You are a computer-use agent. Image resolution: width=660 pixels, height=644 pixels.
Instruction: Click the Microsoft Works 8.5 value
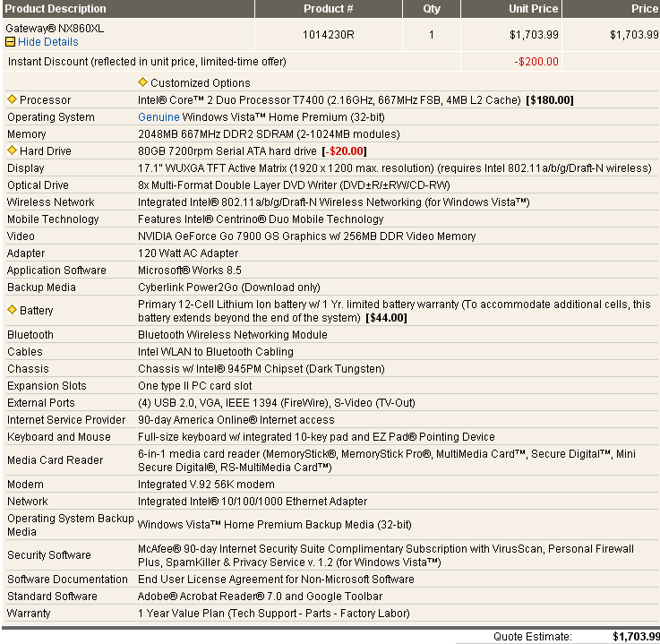point(190,270)
